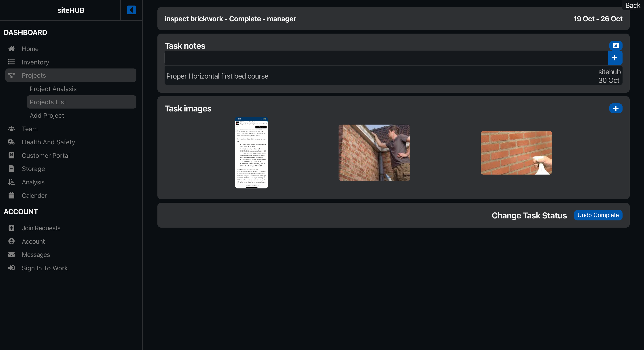The image size is (644, 350).
Task: Click Undo Complete task status button
Action: tap(598, 215)
